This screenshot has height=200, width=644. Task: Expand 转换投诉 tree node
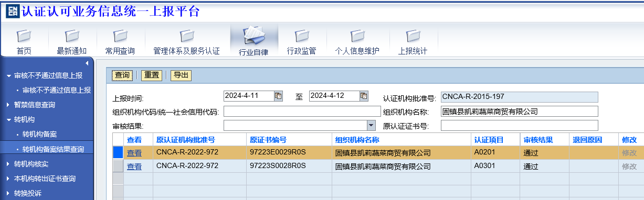coord(8,193)
